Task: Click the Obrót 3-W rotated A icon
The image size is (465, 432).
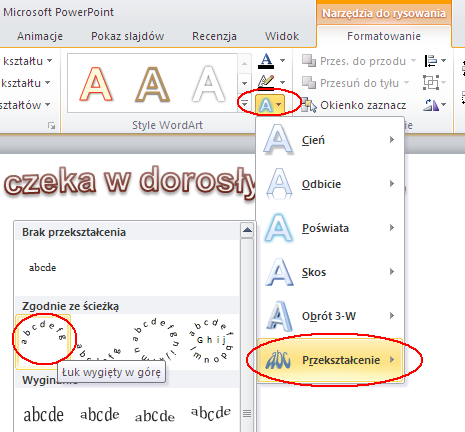Action: [279, 316]
